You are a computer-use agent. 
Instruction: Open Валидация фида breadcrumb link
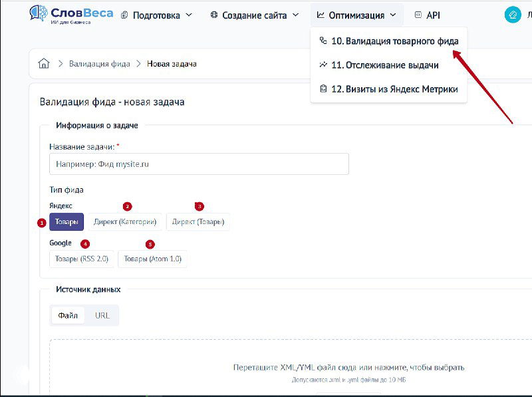98,64
